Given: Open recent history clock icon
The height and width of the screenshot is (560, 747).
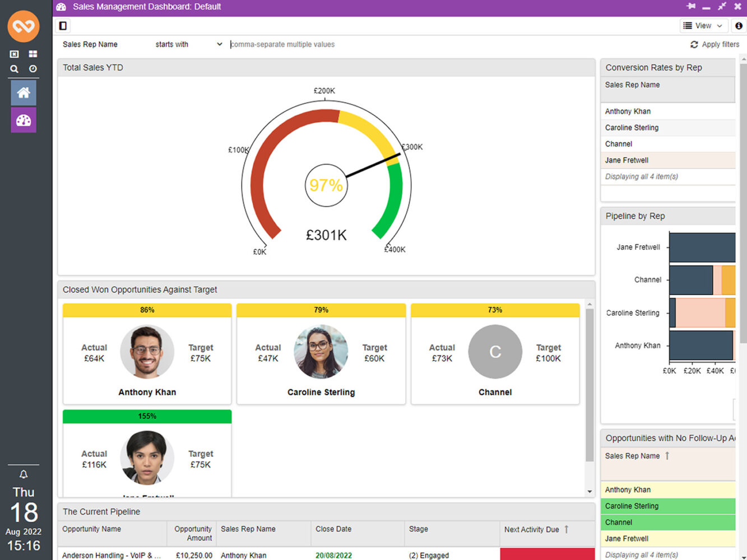Looking at the screenshot, I should 33,69.
